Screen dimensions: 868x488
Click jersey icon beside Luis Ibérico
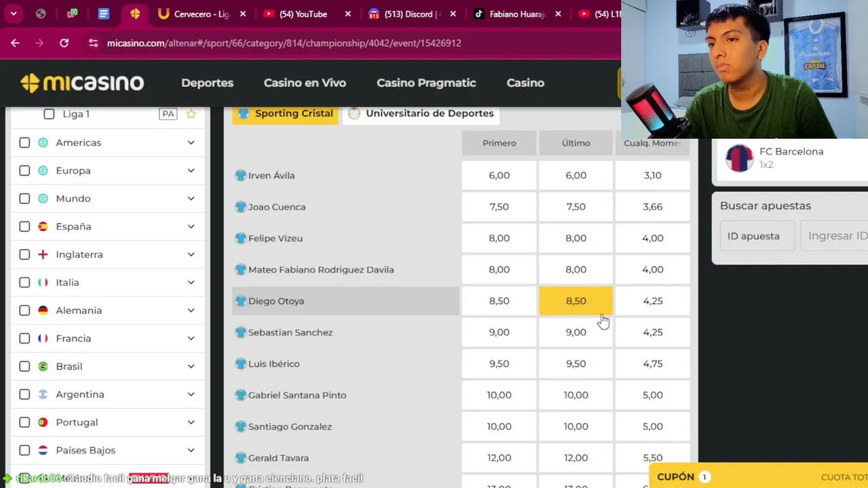click(240, 364)
